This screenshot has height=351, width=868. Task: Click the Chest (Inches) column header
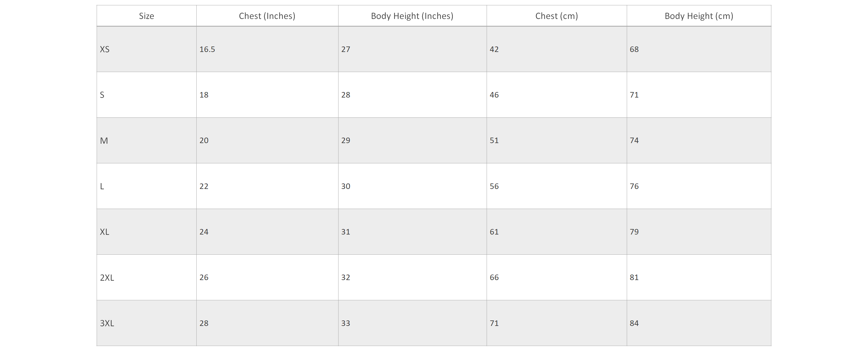tap(267, 16)
